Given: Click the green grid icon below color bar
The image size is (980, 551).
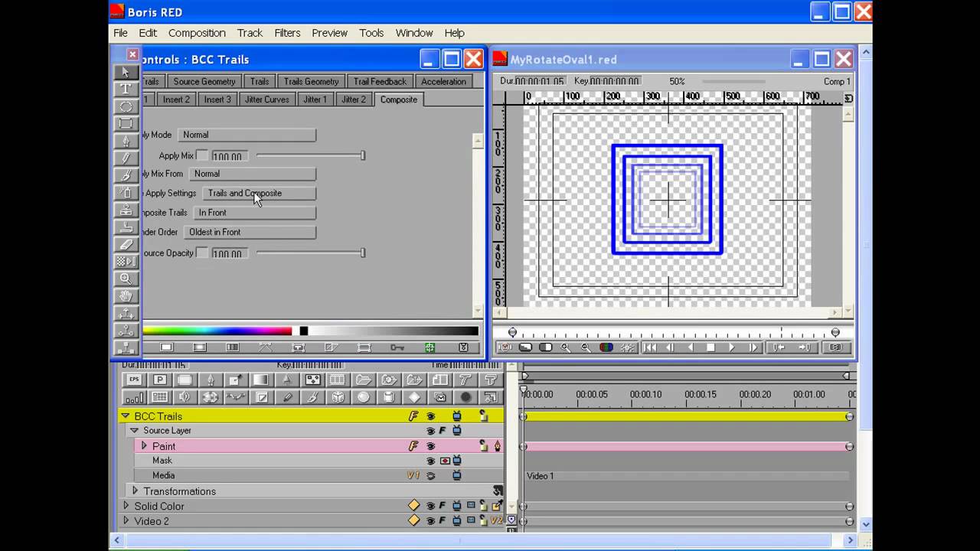Looking at the screenshot, I should point(430,347).
